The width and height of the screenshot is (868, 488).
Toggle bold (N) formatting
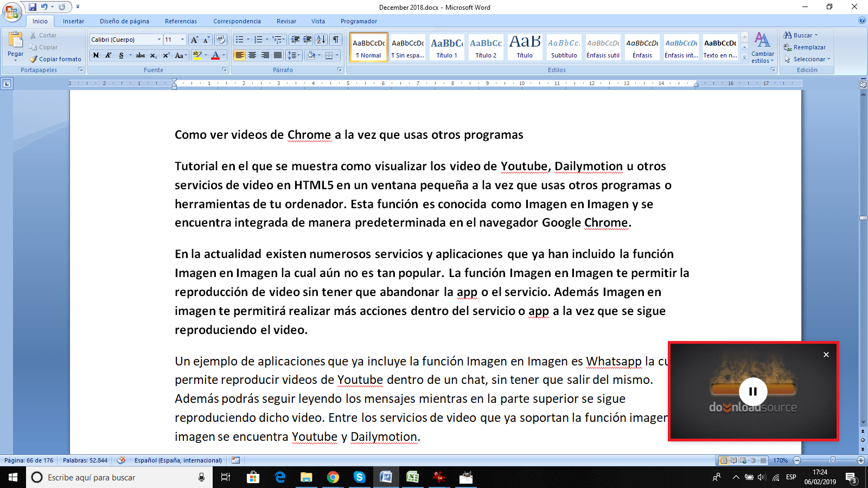point(96,55)
